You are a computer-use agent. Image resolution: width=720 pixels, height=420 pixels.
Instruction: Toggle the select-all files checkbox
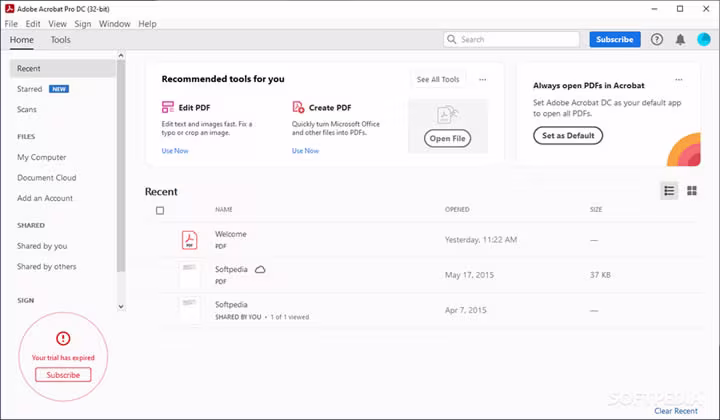tap(160, 210)
